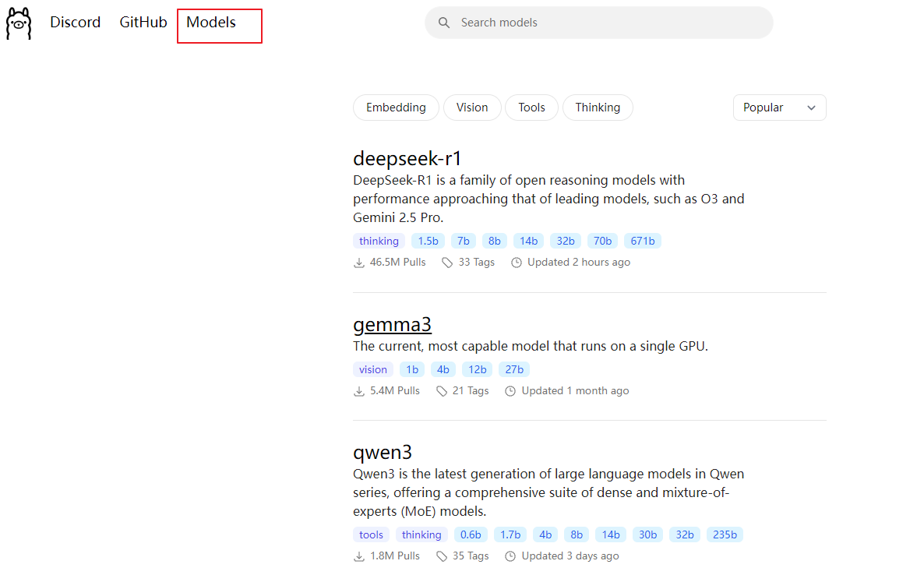Screen dimensions: 924x575
Task: Filter models by Embedding
Action: pyautogui.click(x=396, y=108)
